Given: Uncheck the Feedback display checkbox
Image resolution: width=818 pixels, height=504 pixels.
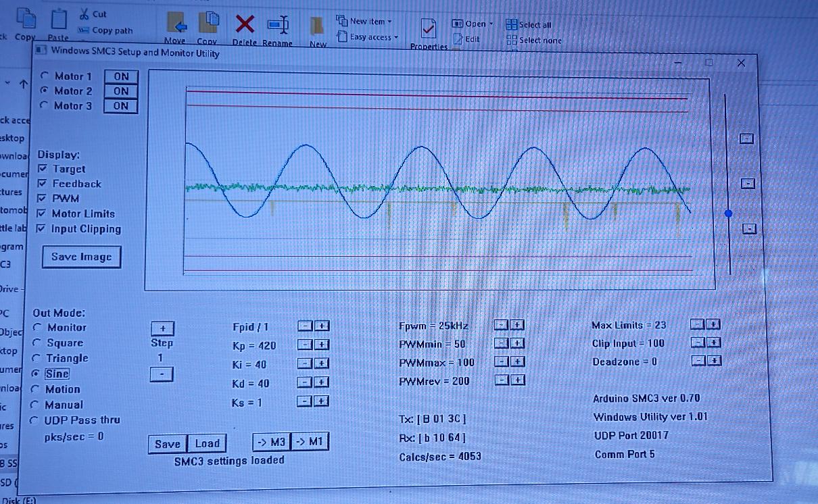Looking at the screenshot, I should click(x=43, y=184).
